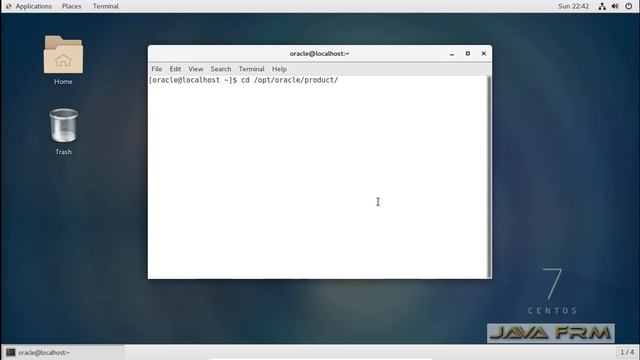Maximize the terminal window

(x=468, y=53)
